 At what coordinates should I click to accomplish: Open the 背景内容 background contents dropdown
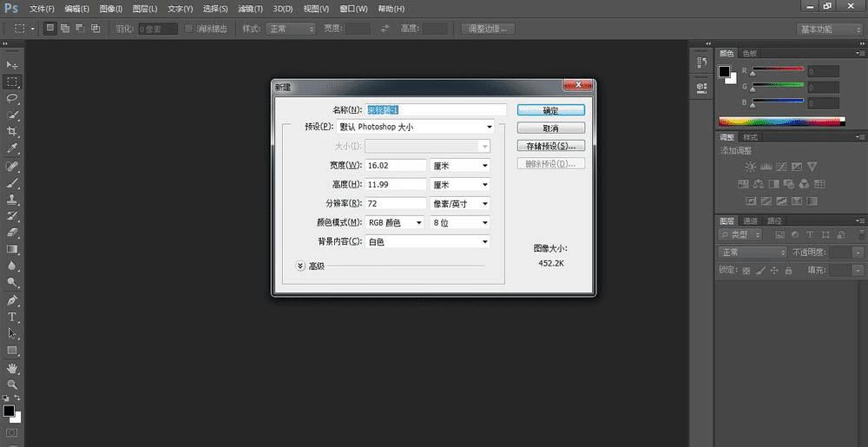pos(427,242)
